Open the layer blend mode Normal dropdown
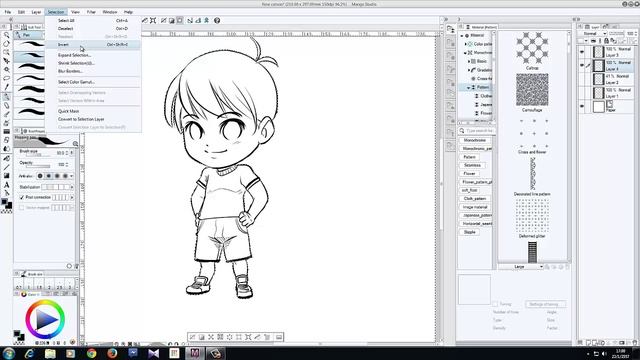 tap(594, 33)
